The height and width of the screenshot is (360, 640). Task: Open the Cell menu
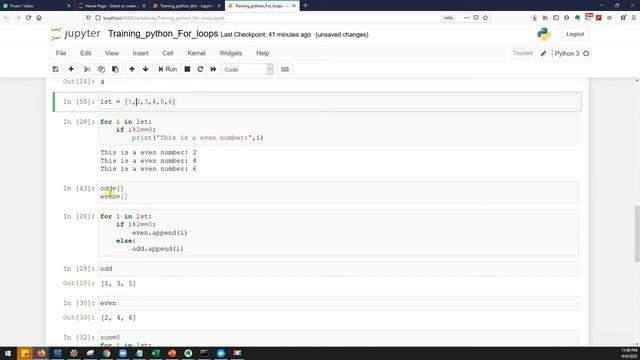pyautogui.click(x=168, y=53)
